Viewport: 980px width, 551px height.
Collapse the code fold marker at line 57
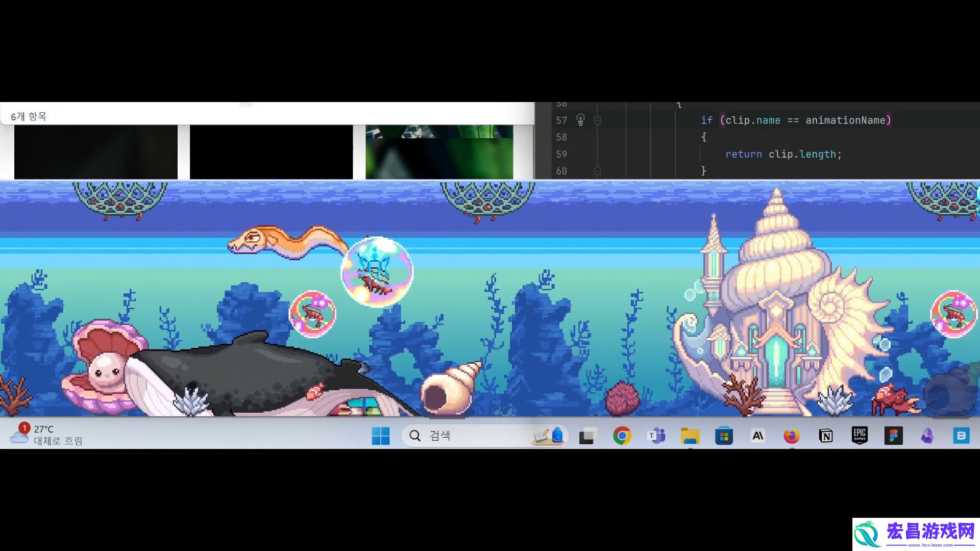(x=597, y=120)
